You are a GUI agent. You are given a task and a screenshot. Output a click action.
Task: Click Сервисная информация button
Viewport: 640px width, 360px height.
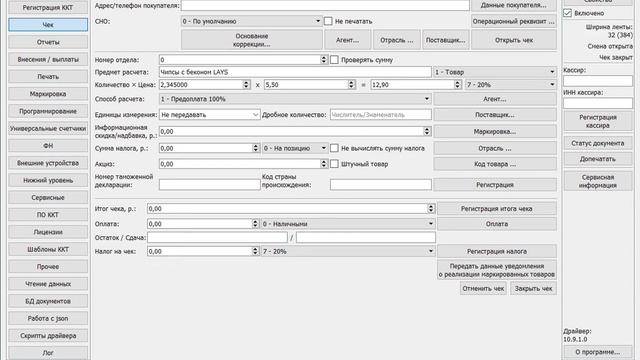pos(598,181)
